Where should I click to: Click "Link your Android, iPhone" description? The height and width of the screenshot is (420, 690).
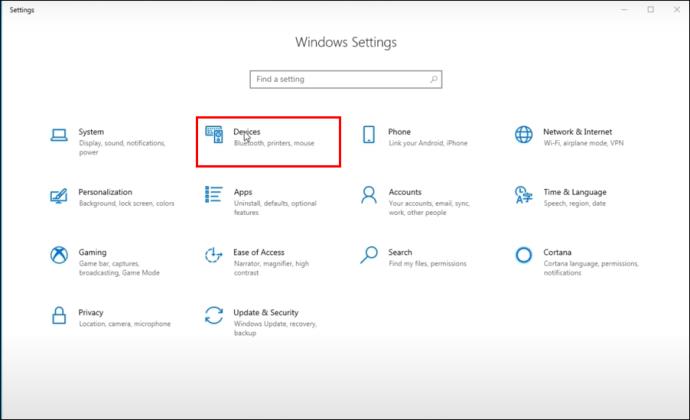428,143
